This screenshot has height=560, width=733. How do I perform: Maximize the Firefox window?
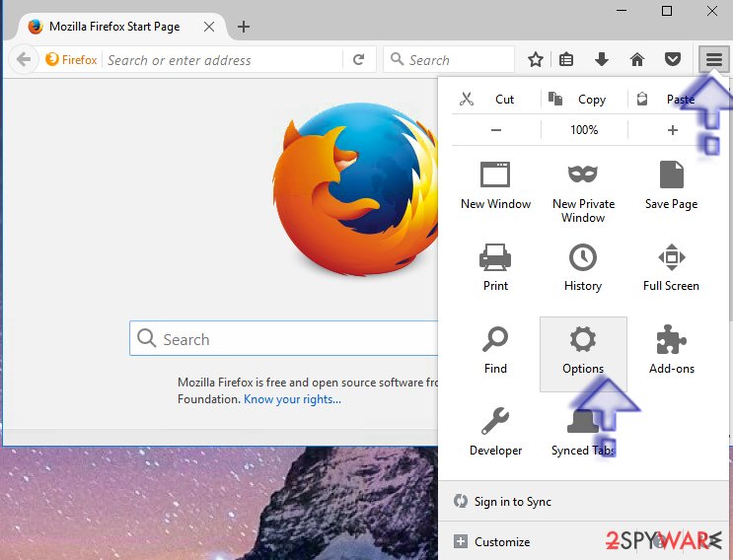tap(667, 11)
